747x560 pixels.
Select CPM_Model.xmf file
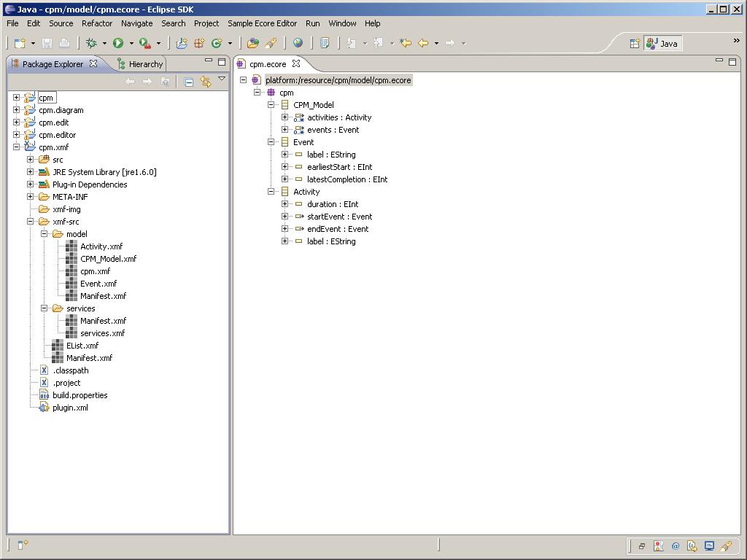pyautogui.click(x=108, y=259)
